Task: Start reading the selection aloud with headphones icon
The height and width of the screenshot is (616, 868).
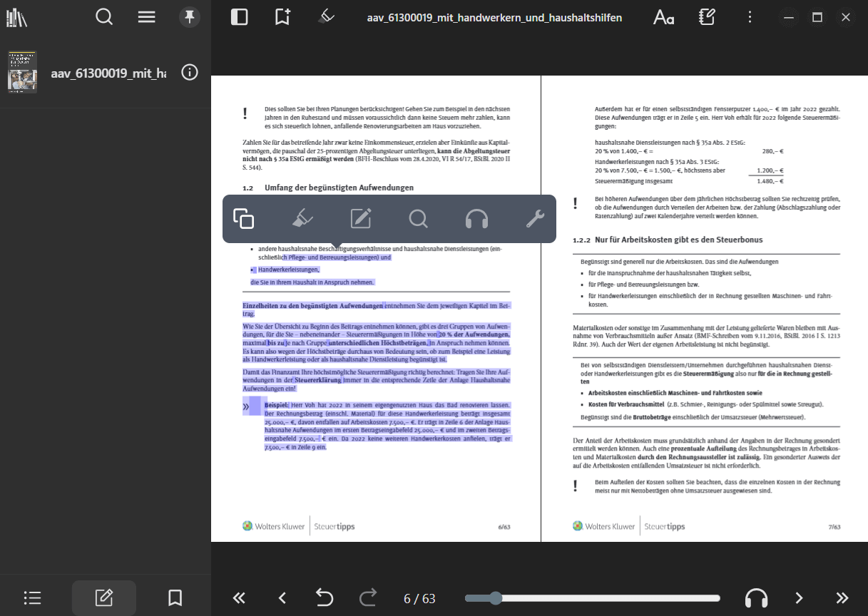Action: [x=476, y=219]
